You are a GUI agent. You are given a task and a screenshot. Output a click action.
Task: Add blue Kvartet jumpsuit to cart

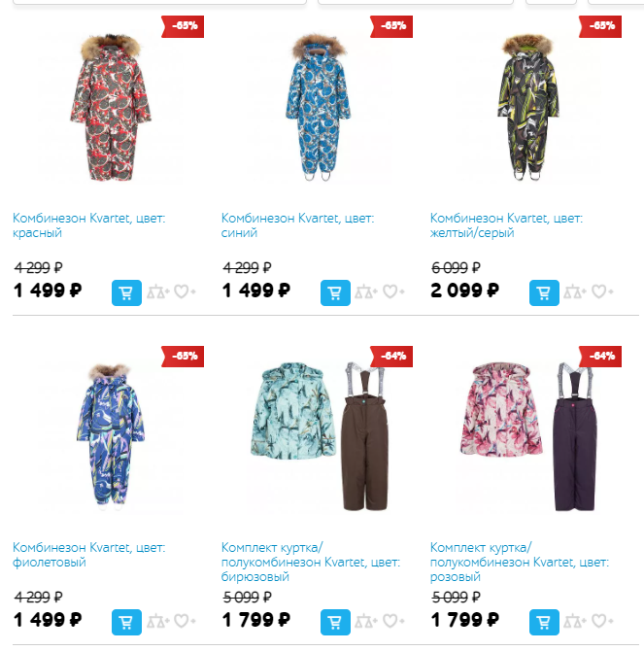point(335,292)
